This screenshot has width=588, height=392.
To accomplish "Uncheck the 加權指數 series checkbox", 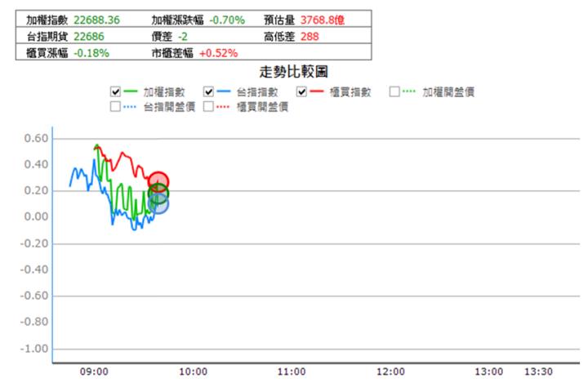I will [x=115, y=91].
